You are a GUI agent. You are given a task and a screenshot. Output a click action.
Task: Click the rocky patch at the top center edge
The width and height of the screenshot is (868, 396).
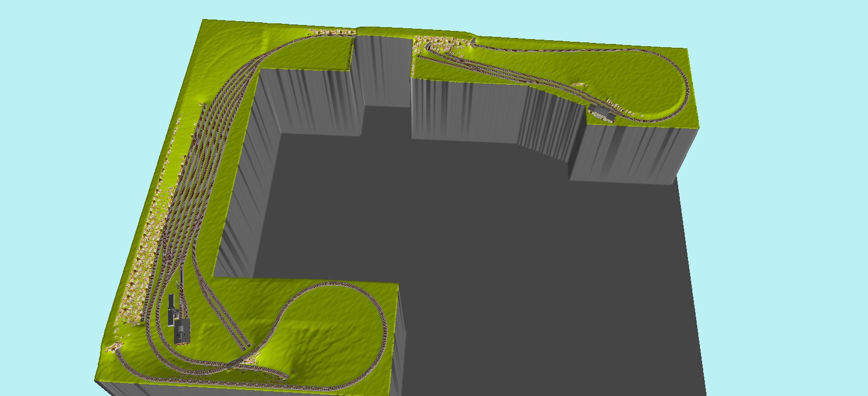click(332, 33)
